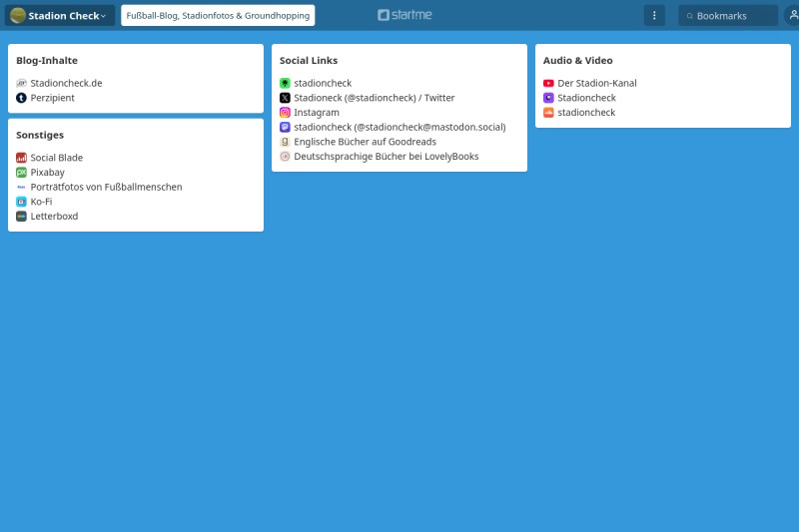Open the Der Stadion-Kanal link
This screenshot has width=799, height=532.
(596, 83)
